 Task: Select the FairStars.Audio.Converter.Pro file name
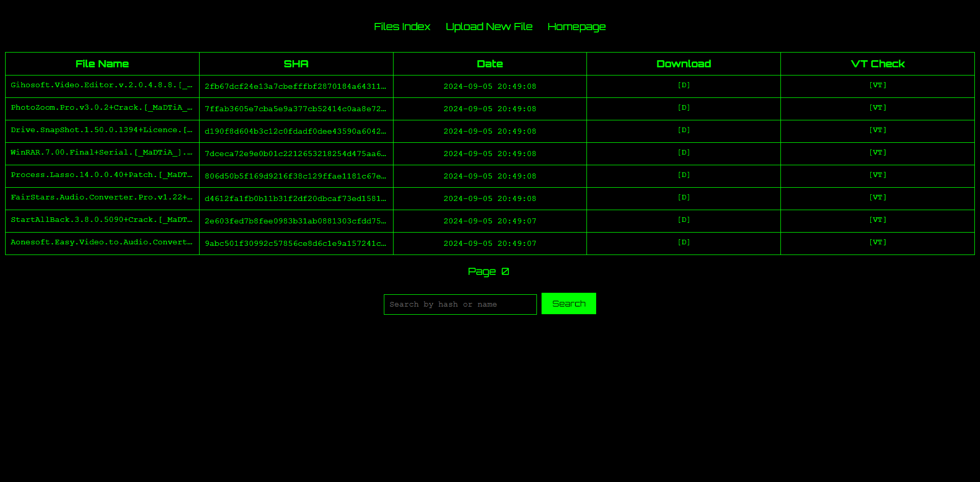pos(102,197)
